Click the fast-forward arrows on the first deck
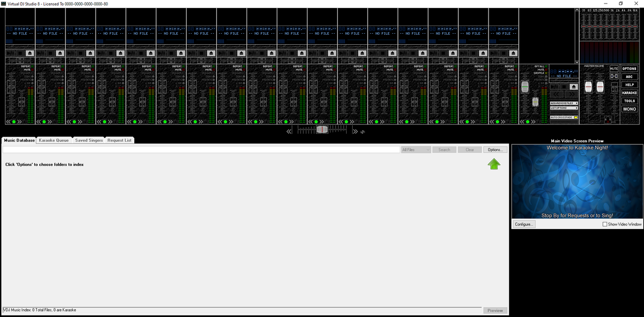Viewport: 644px width, 317px height. [x=20, y=122]
